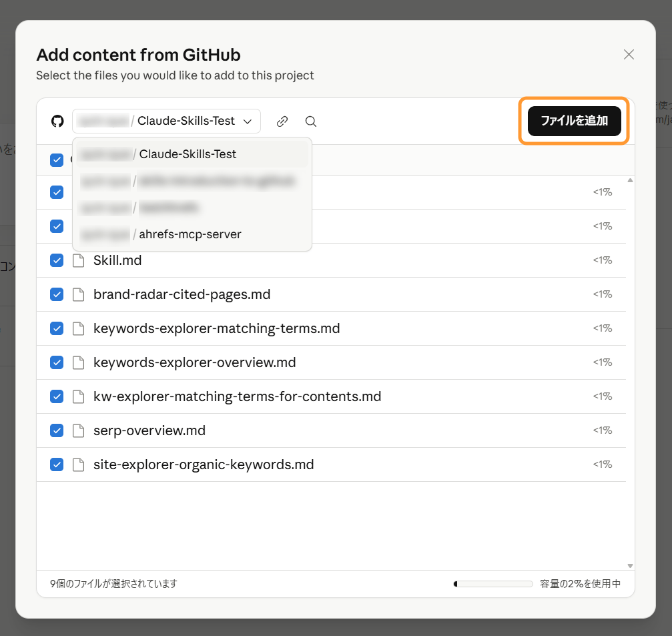Click the file icon beside Skill.md
Viewport: 672px width, 636px height.
pyautogui.click(x=79, y=260)
